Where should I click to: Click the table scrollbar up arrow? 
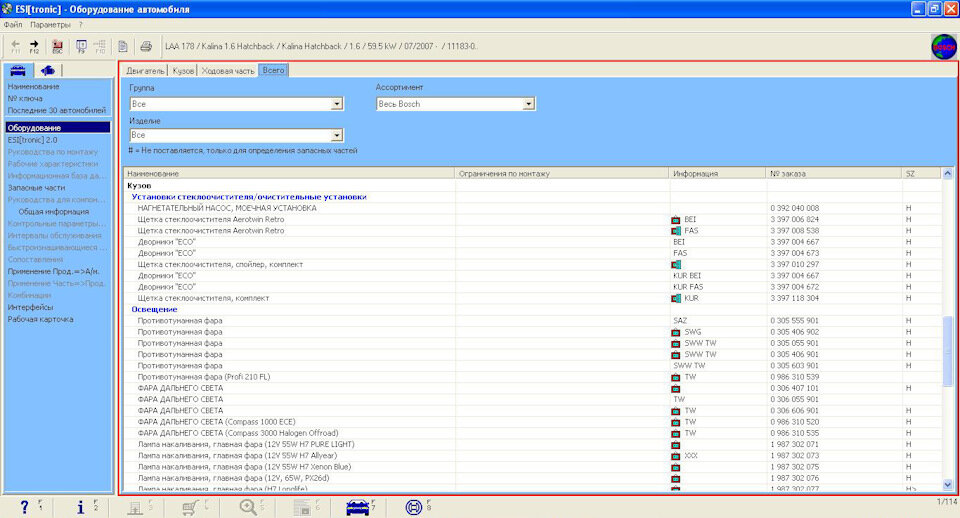coord(948,174)
